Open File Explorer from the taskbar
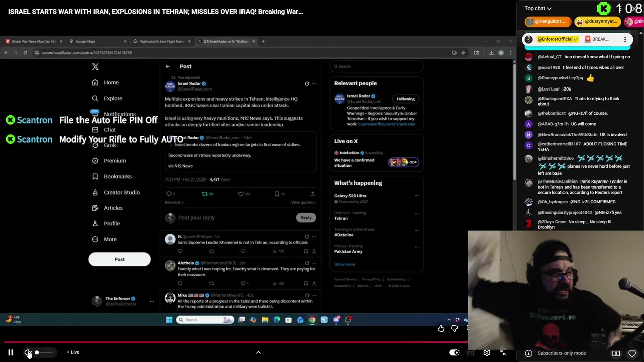This screenshot has height=362, width=644. pyautogui.click(x=265, y=320)
